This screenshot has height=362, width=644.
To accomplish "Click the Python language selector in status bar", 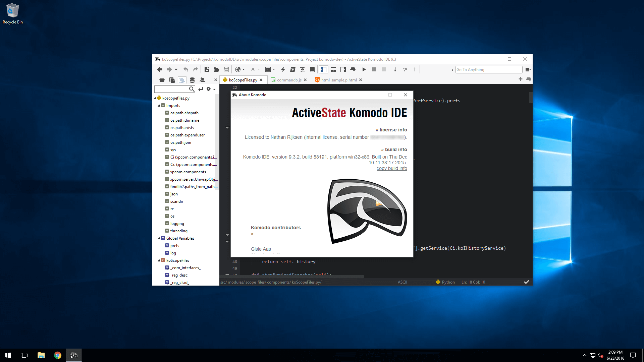I will (x=445, y=282).
